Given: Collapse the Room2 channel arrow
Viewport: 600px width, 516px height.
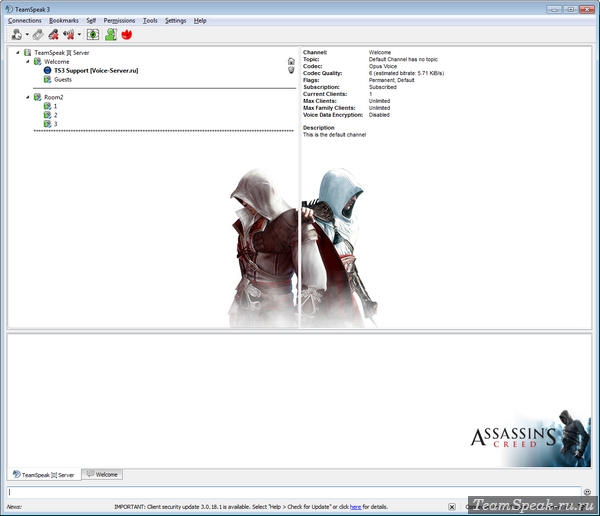Looking at the screenshot, I should click(28, 97).
